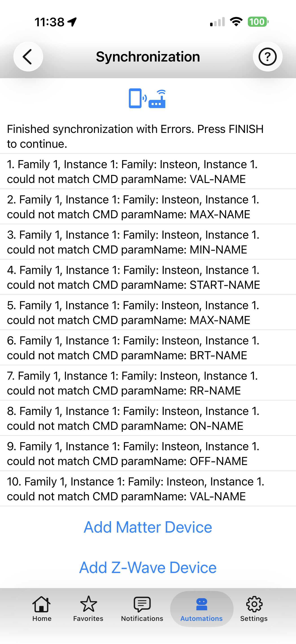Select error 1 with first VAL-NAME
The width and height of the screenshot is (296, 644).
click(148, 172)
